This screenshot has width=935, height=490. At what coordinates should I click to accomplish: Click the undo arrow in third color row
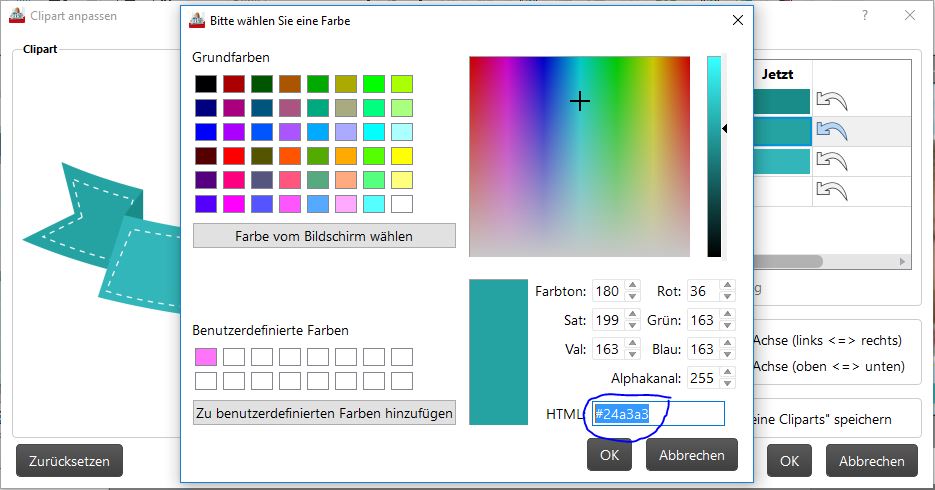click(831, 160)
